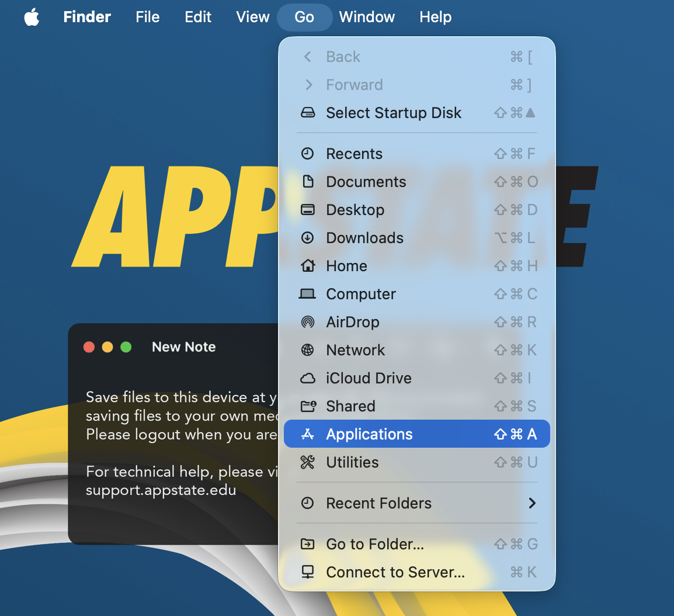Minimize the New Note window with yellow button
674x616 pixels.
click(107, 347)
